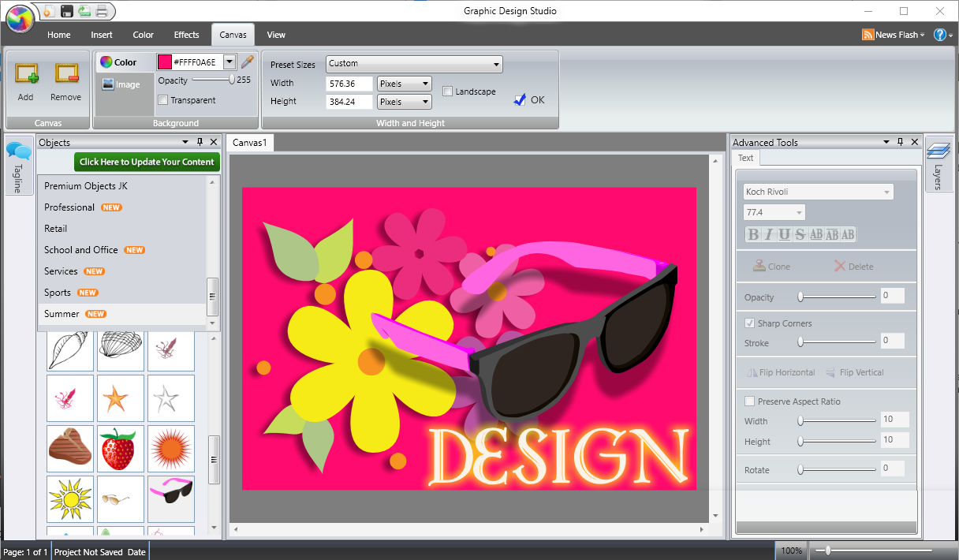Click the Export icon in quick toolbar
This screenshot has height=560, width=959.
84,11
